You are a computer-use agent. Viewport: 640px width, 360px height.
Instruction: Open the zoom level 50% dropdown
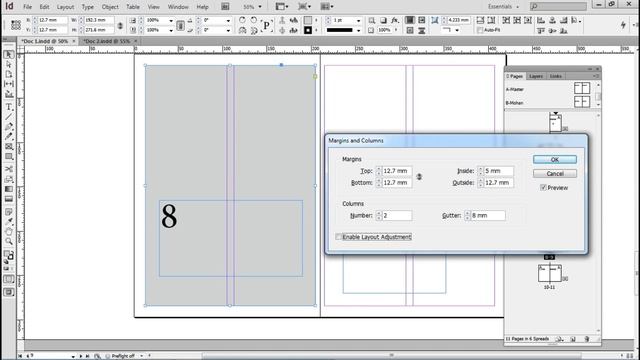(x=260, y=7)
